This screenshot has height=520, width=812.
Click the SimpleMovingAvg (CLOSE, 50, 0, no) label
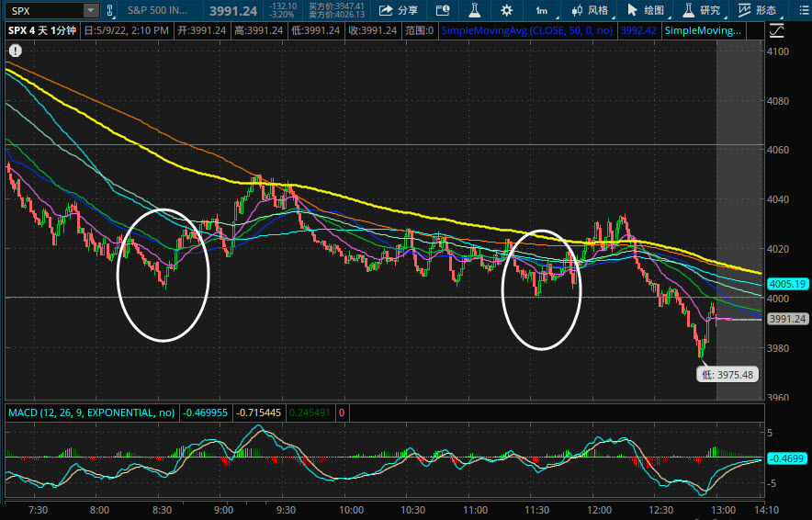(527, 30)
